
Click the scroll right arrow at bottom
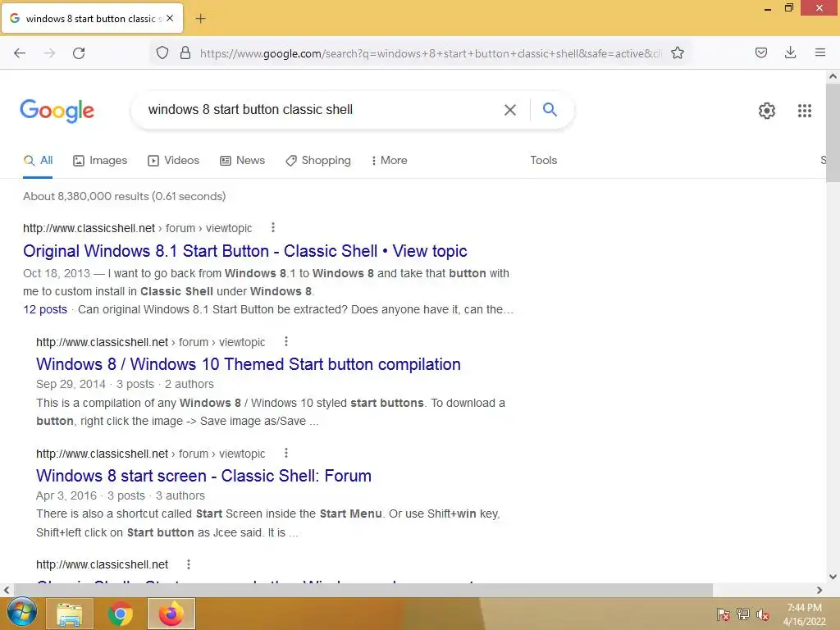(x=819, y=590)
